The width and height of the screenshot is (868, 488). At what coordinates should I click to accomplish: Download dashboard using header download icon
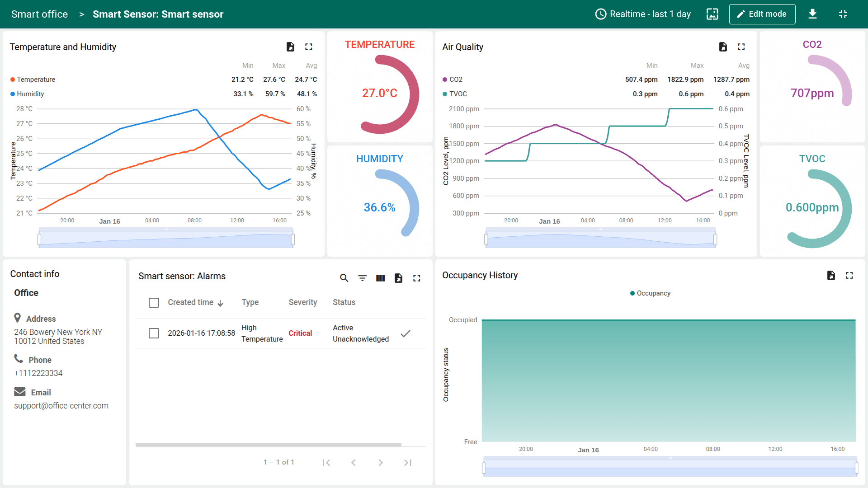pyautogui.click(x=812, y=14)
